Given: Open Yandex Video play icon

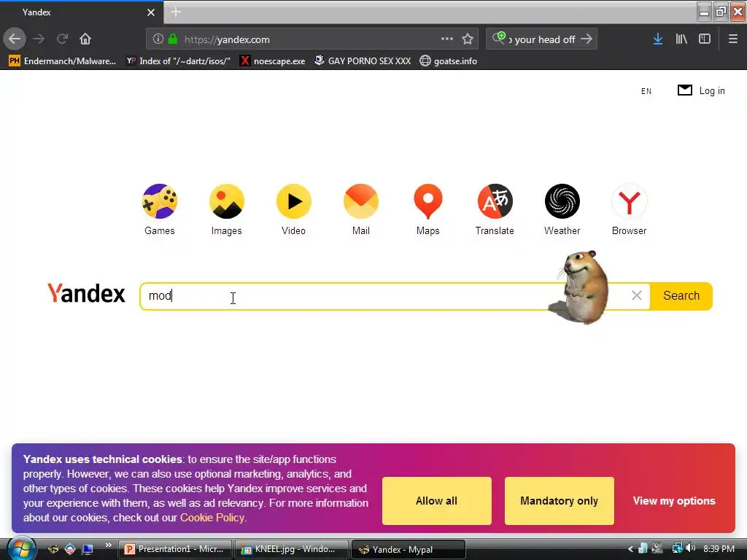Looking at the screenshot, I should coord(294,201).
